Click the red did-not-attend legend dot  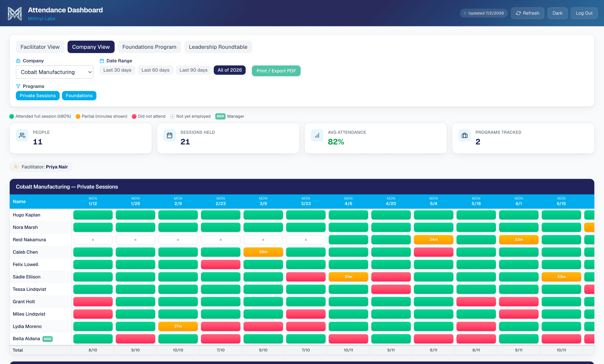(134, 116)
